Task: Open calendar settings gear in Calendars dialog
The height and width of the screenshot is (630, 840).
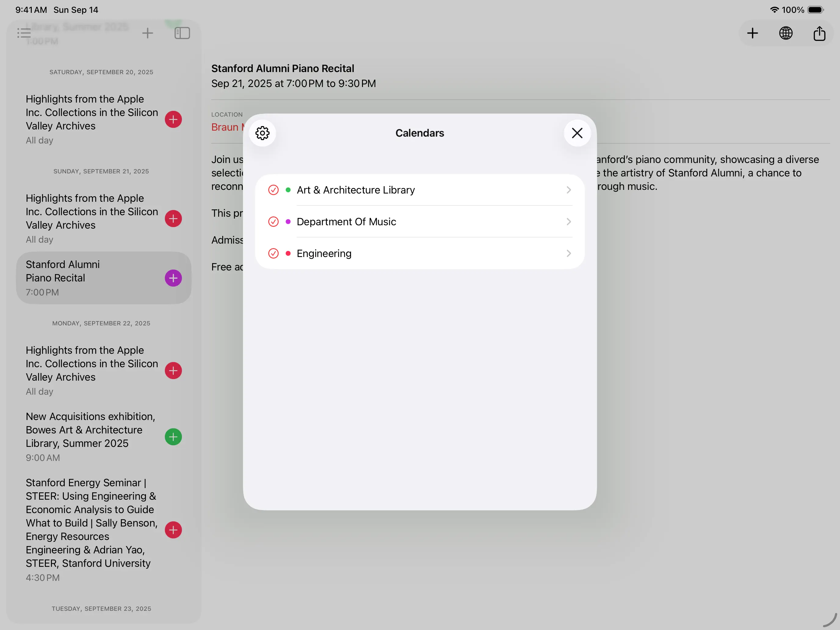Action: pos(262,133)
